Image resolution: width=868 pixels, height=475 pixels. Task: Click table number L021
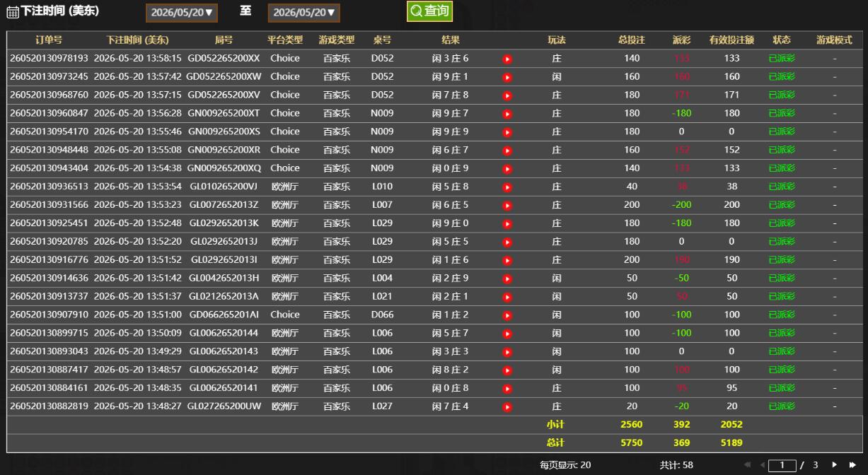pos(382,297)
